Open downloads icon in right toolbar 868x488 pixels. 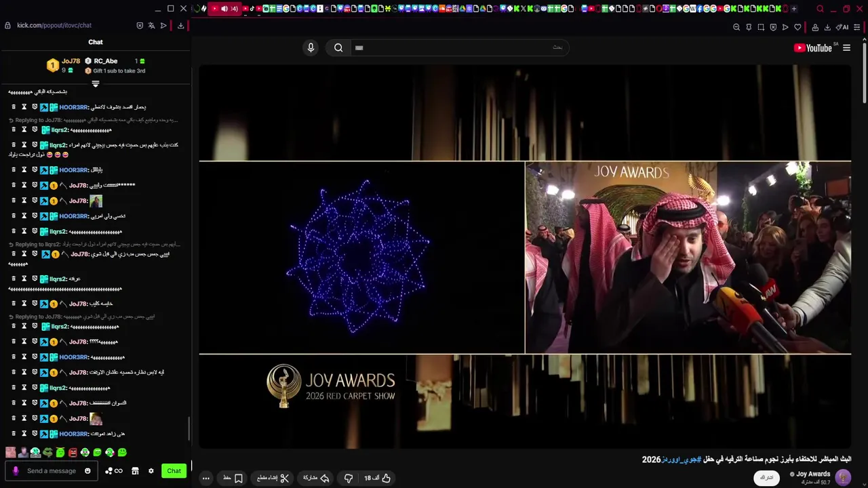coord(827,27)
